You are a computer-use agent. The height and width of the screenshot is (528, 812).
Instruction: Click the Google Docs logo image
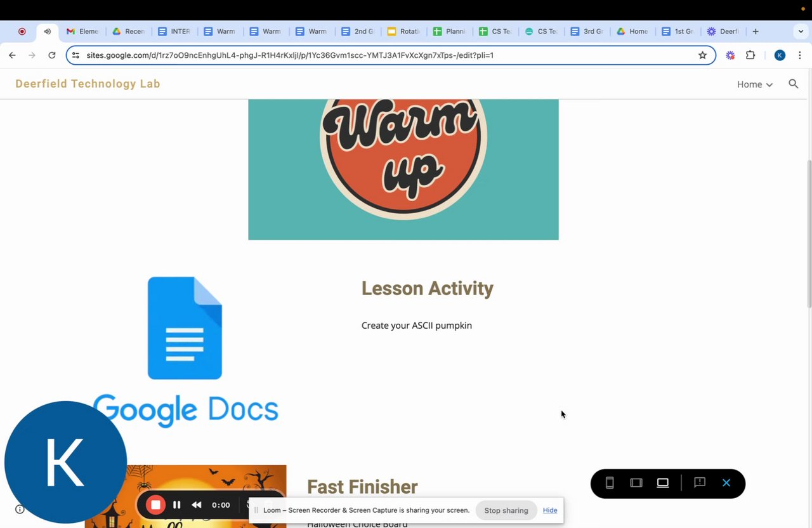[185, 351]
